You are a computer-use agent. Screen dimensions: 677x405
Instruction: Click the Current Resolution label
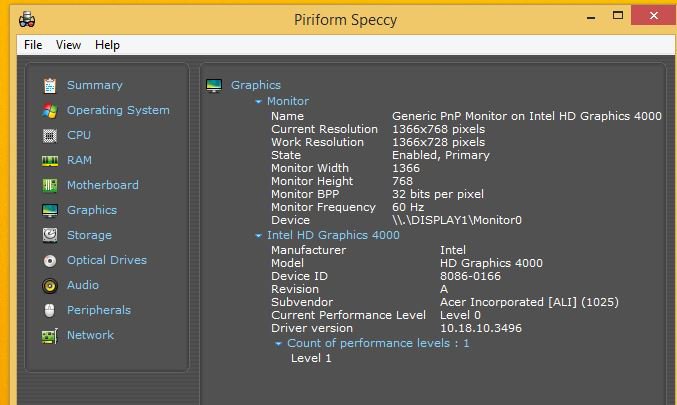click(324, 129)
